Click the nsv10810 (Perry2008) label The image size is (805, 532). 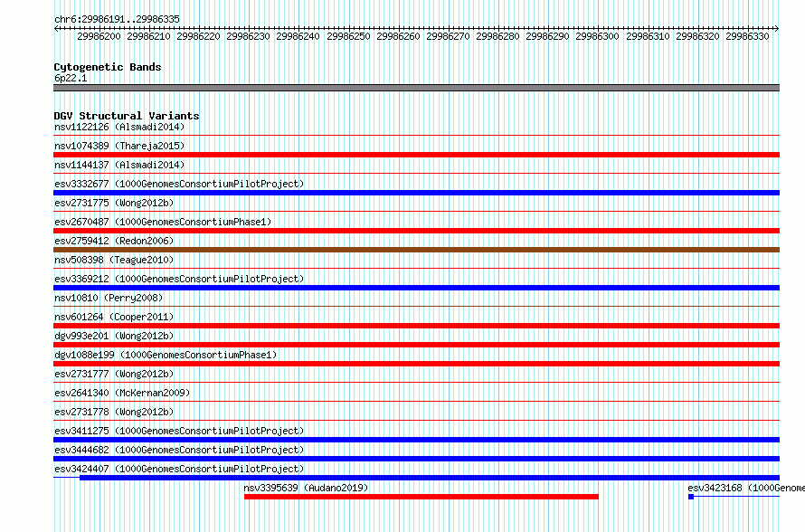109,298
